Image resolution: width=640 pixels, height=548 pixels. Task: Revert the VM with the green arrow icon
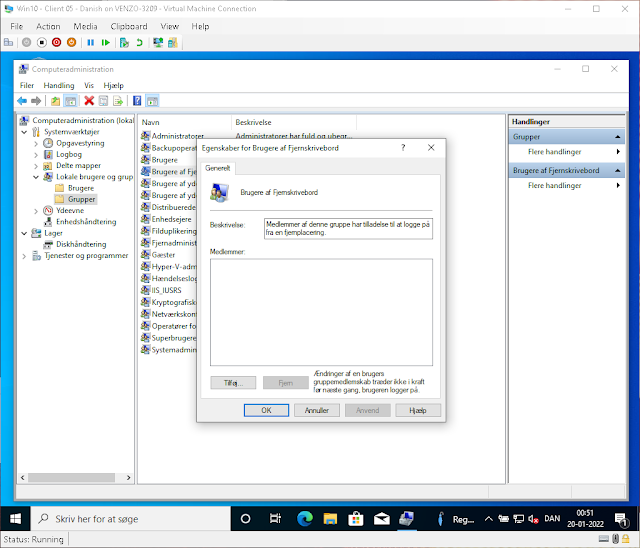coord(140,42)
